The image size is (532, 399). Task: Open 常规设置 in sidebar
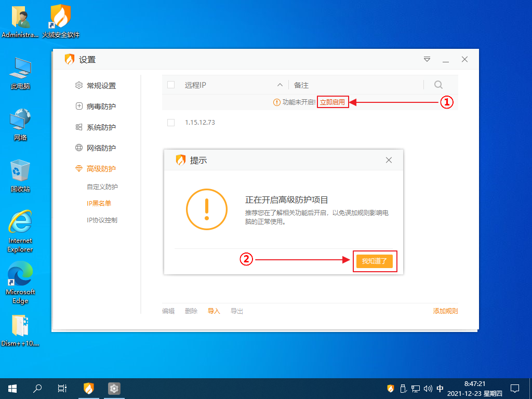tap(96, 86)
